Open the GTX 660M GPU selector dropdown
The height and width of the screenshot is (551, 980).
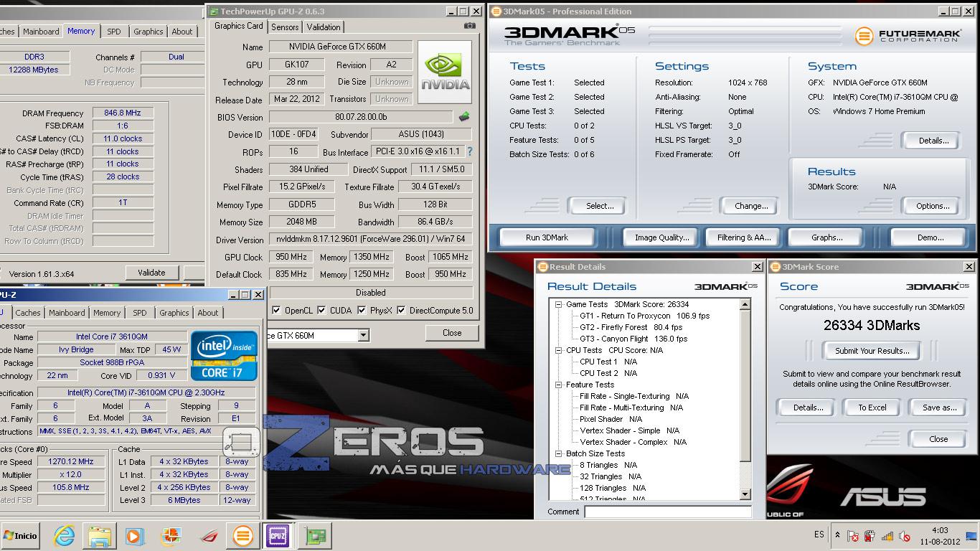(363, 335)
